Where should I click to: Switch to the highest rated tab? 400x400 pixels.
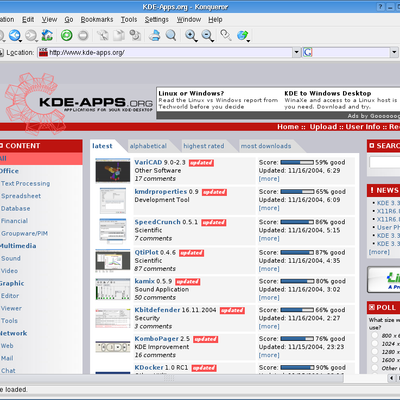(204, 146)
